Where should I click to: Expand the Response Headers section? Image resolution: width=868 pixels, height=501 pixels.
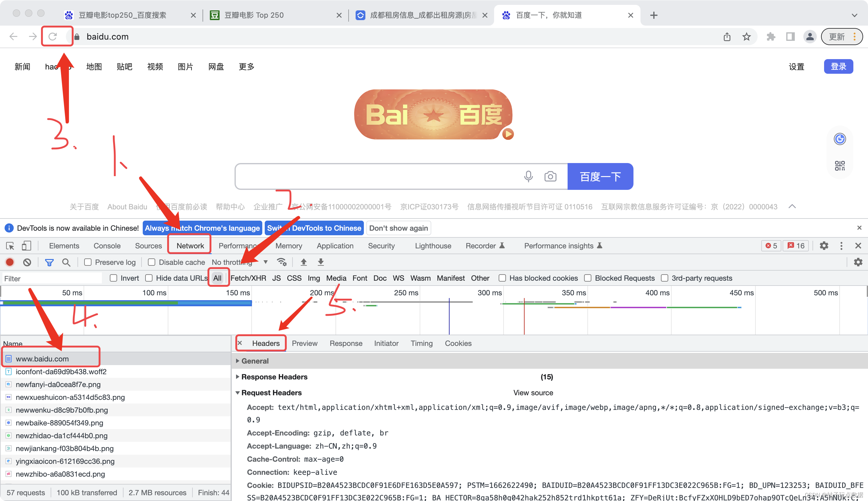pos(274,377)
